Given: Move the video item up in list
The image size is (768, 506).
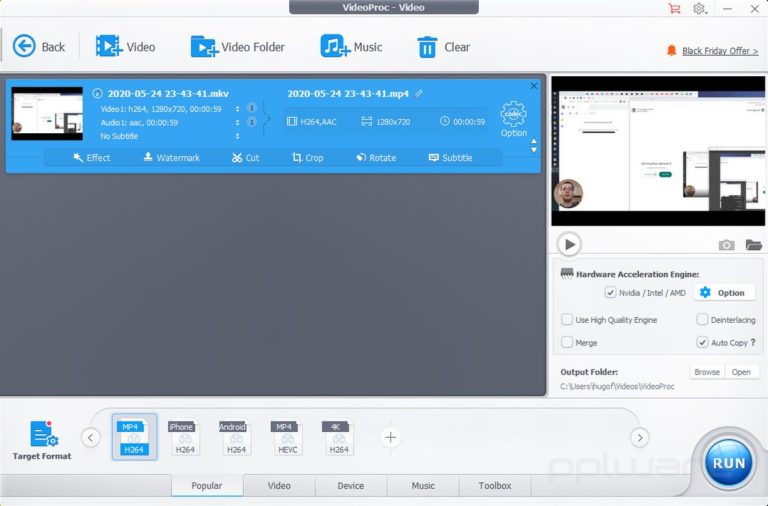Looking at the screenshot, I should (x=534, y=142).
